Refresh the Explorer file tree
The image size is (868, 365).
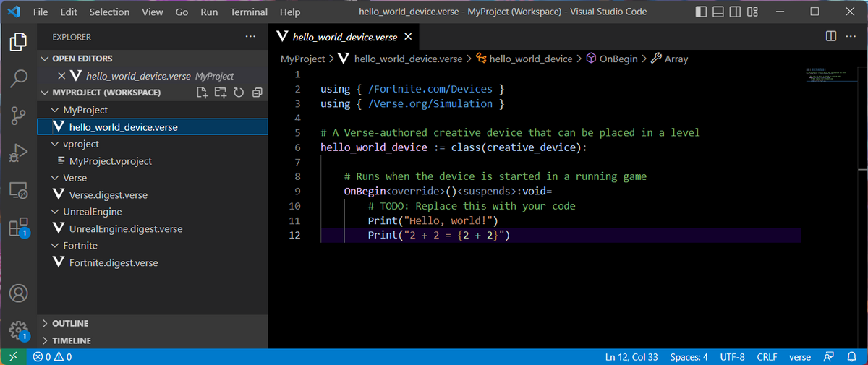point(239,93)
